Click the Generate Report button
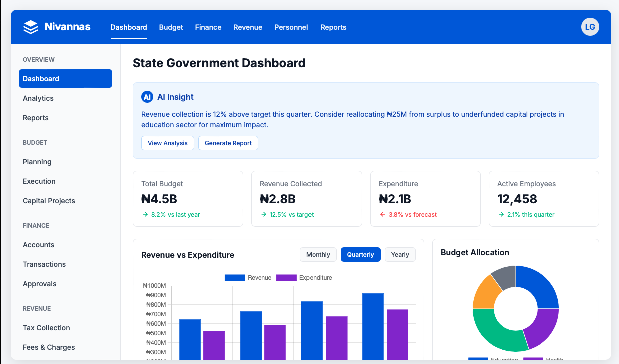Screen dimensions: 619x364 pyautogui.click(x=228, y=143)
